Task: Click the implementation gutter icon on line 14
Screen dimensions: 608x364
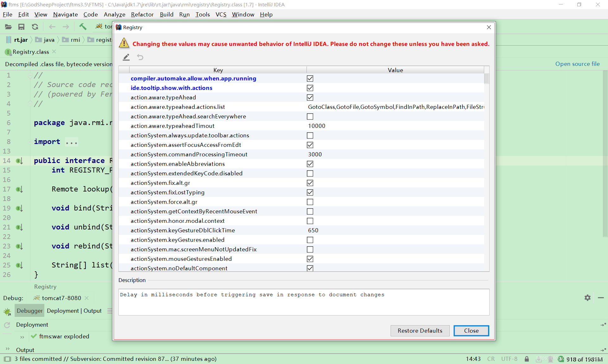Action: click(19, 161)
